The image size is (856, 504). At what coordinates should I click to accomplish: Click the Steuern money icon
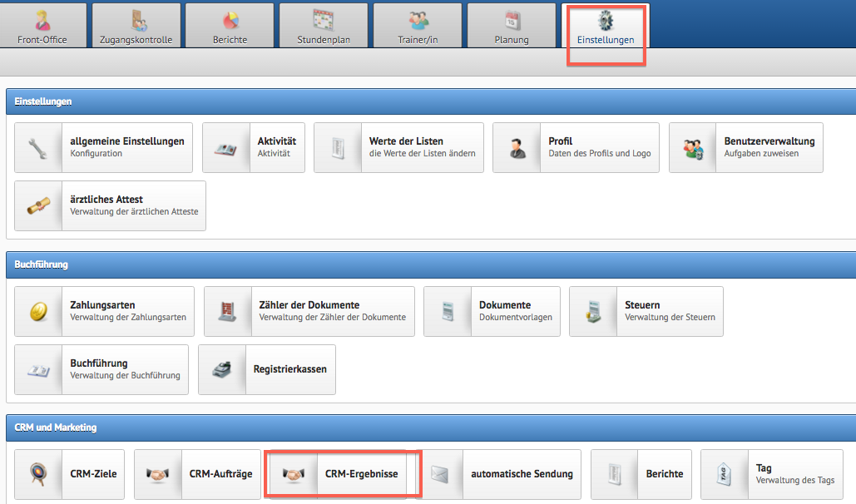[x=593, y=312]
